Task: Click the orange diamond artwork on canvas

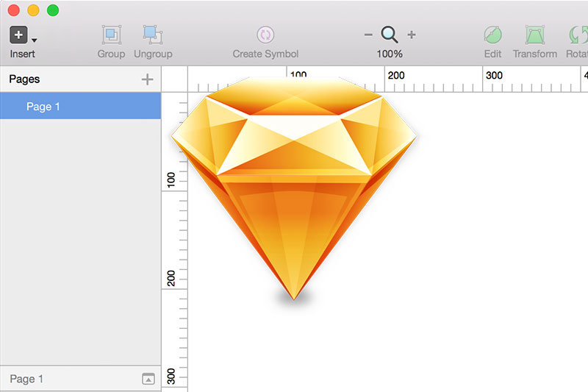Action: [x=294, y=188]
